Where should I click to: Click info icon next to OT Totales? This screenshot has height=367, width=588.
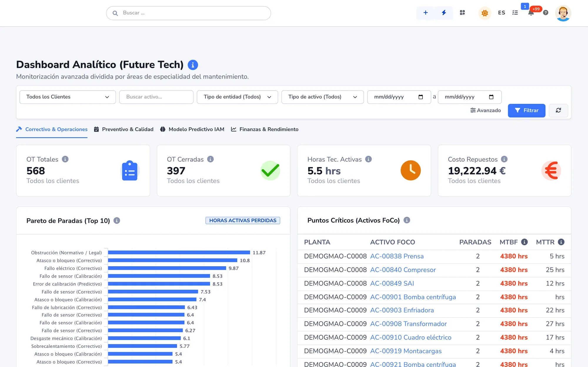[65, 159]
